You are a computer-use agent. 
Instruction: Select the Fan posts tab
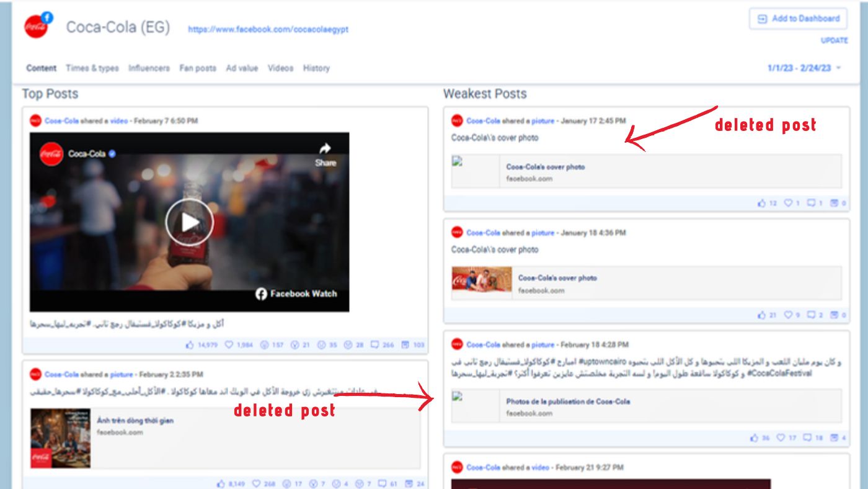pyautogui.click(x=198, y=68)
